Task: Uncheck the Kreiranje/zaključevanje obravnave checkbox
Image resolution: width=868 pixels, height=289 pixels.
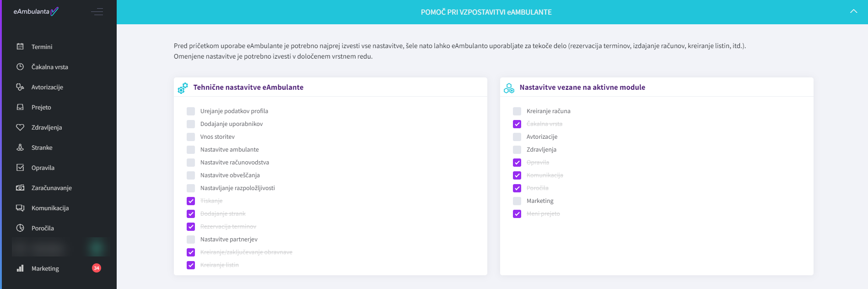Action: pos(191,252)
